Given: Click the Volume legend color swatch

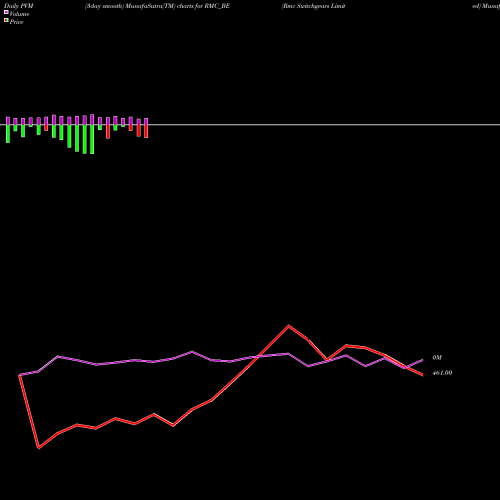Looking at the screenshot, I should pos(6,12).
